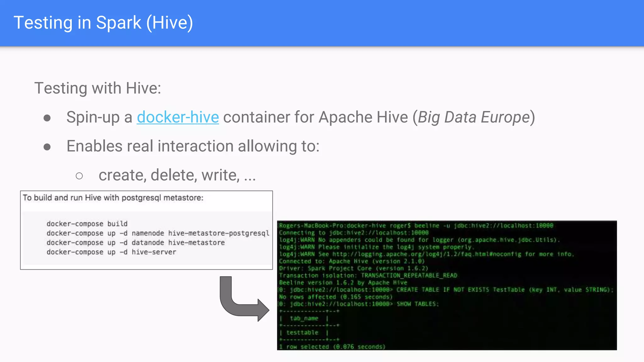The width and height of the screenshot is (644, 362).
Task: Select 'Connected to: Apache Hive (version 2.1.0)'
Action: (352, 261)
